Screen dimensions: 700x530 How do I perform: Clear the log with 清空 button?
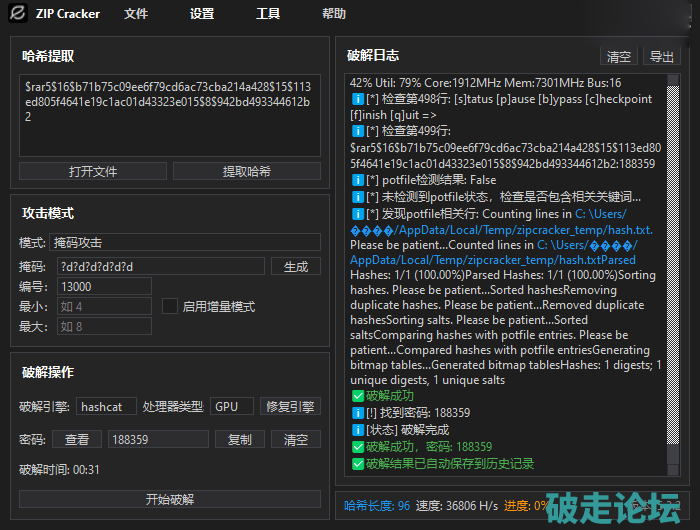click(x=618, y=56)
